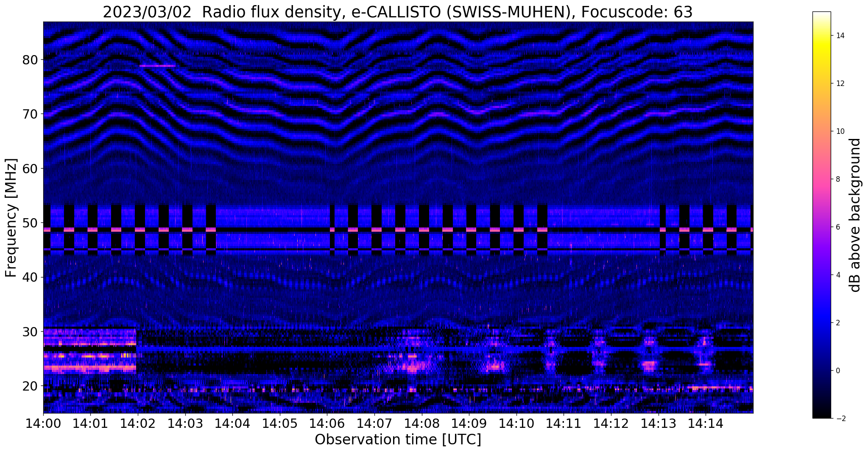
Task: Click the 'dB above background' colorbar label
Action: 855,215
